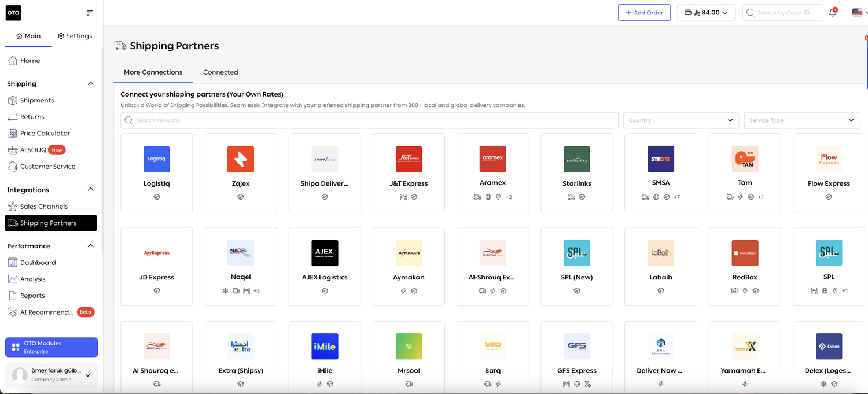Open the selected Shipping Partners item

tap(51, 223)
